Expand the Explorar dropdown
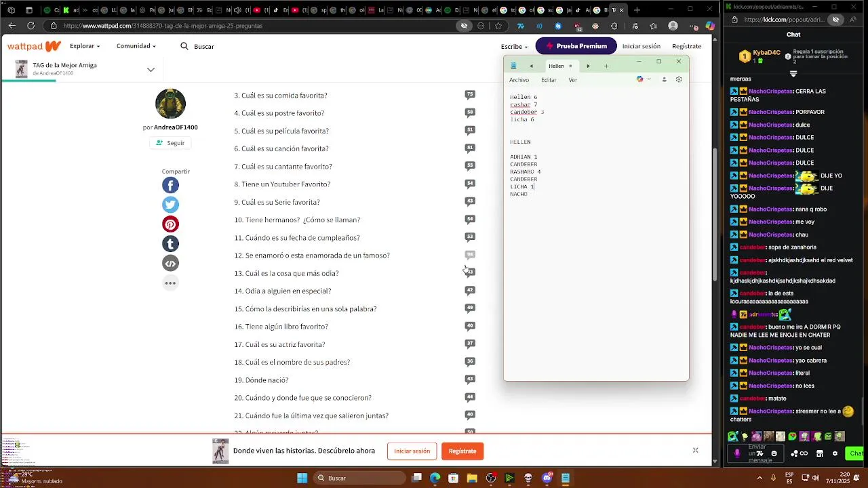 coord(85,46)
